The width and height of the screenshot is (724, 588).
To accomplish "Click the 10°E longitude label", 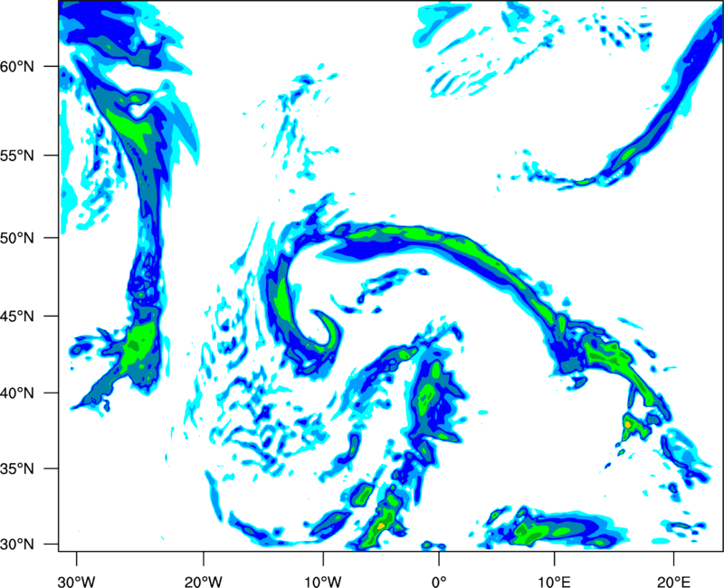I will point(554,582).
